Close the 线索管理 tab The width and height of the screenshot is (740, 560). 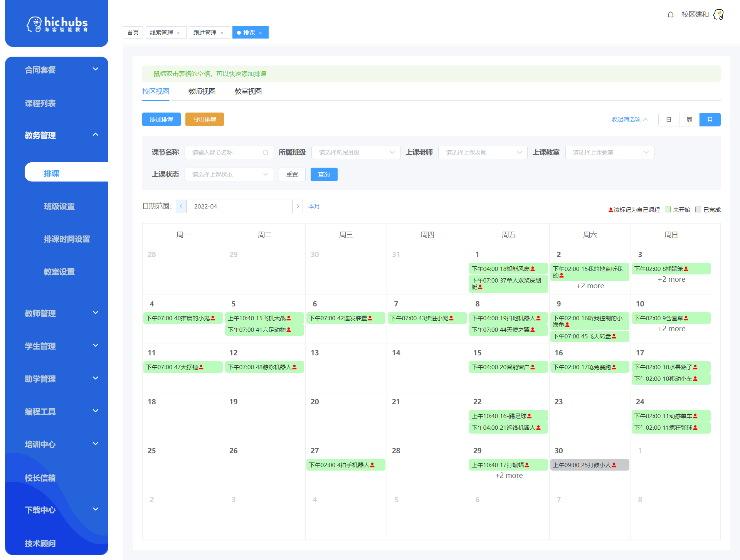(178, 33)
